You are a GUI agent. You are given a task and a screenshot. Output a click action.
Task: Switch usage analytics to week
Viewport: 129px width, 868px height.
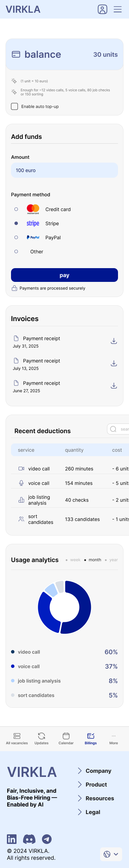[73, 560]
